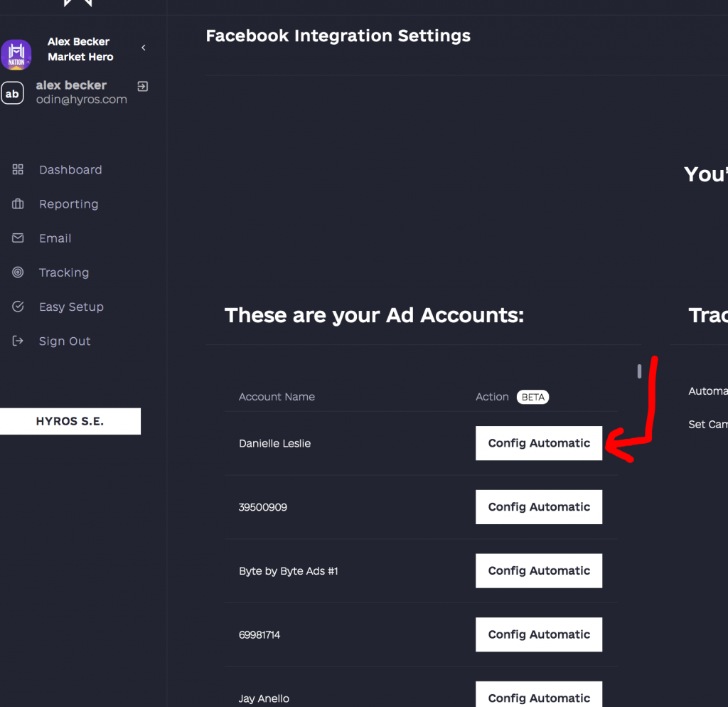Click the Reporting briefcase icon
This screenshot has width=728, height=707.
18,204
